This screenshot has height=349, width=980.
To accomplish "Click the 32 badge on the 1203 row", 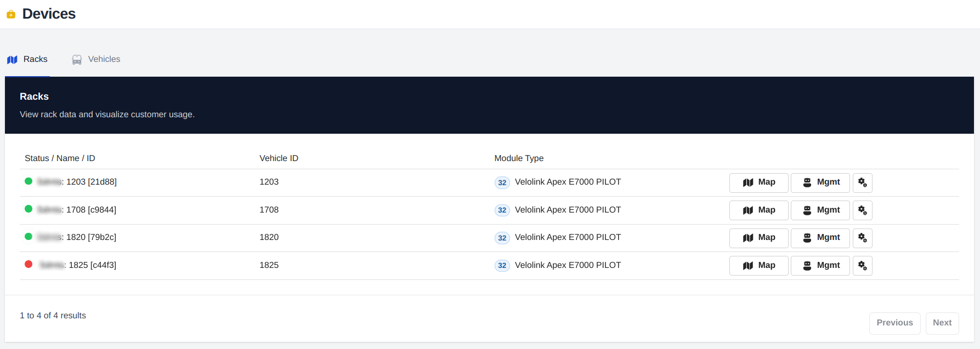I will click(x=502, y=183).
